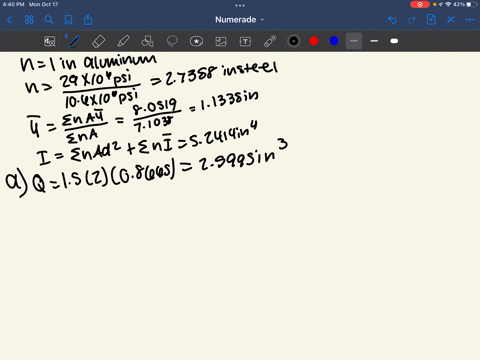Select the Text box tool
Screen dimensions: 480x360
pos(245,41)
